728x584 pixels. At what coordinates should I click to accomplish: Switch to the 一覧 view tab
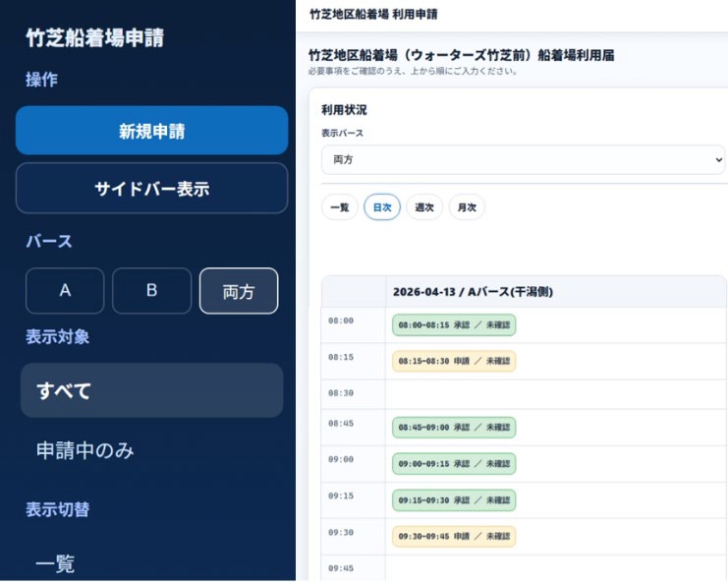(x=339, y=207)
